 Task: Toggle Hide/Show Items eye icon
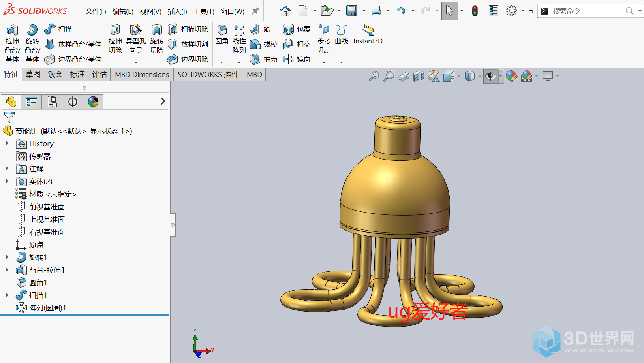pyautogui.click(x=490, y=76)
